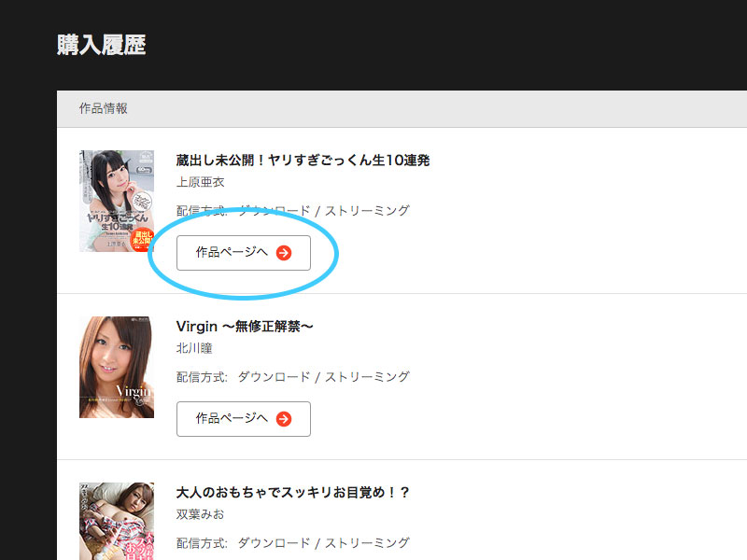747x560 pixels.
Task: Click the 購入履歴 page heading
Action: [101, 45]
